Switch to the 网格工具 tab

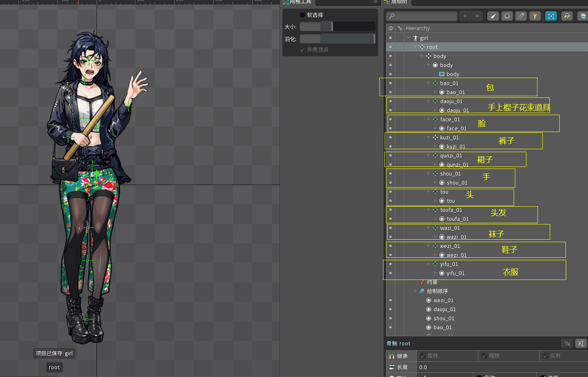click(298, 2)
